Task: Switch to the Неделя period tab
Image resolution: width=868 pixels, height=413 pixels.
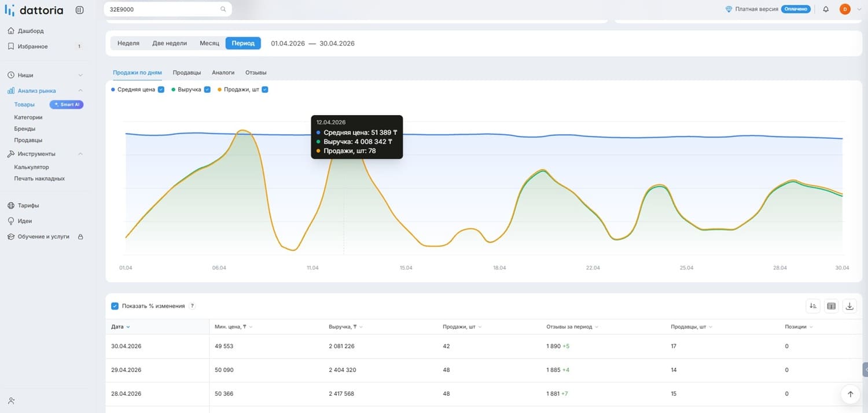Action: tap(128, 43)
